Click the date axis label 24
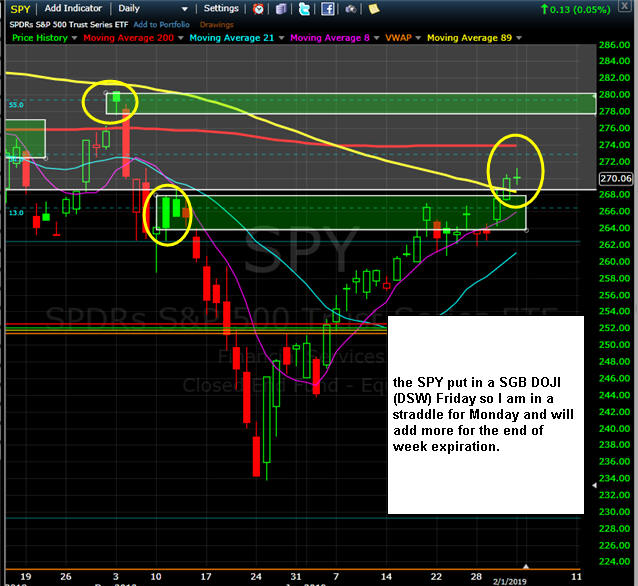638x586 pixels. tap(256, 576)
